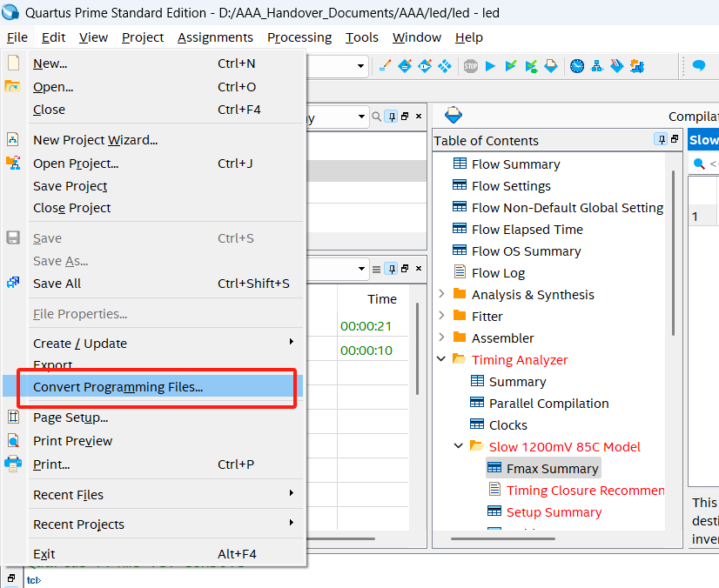Click the tasks panel vertical scrollbar
This screenshot has width=719, height=588.
point(417,349)
